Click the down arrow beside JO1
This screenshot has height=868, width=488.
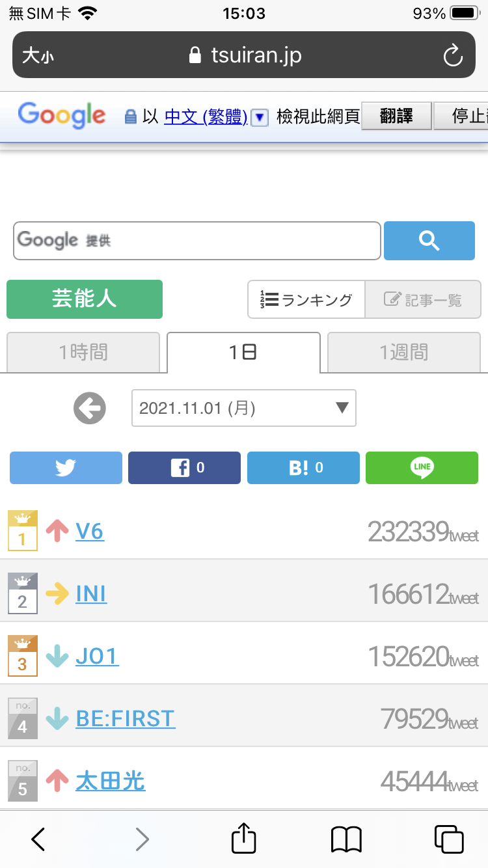(x=57, y=657)
